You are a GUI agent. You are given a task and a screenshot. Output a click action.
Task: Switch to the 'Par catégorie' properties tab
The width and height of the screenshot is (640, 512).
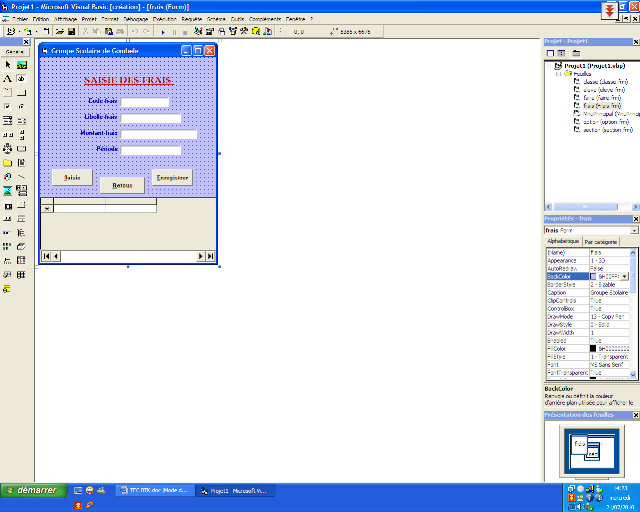coord(601,242)
